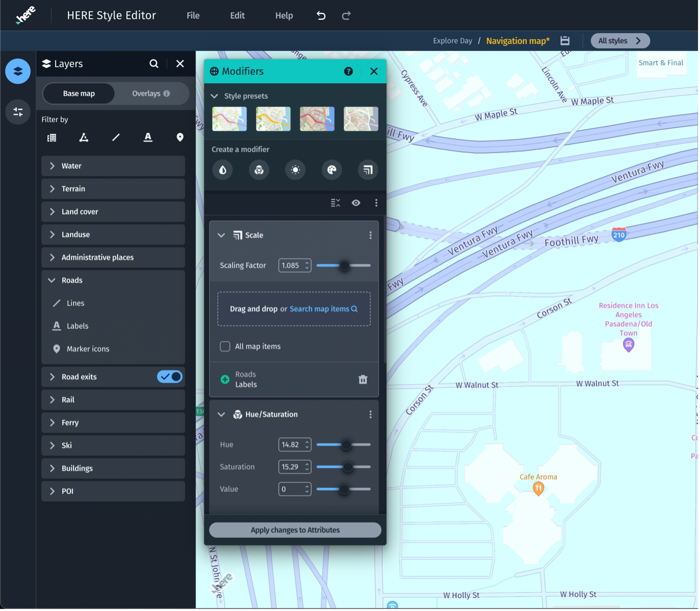The width and height of the screenshot is (700, 611).
Task: Switch to the Base map tab
Action: click(x=79, y=94)
